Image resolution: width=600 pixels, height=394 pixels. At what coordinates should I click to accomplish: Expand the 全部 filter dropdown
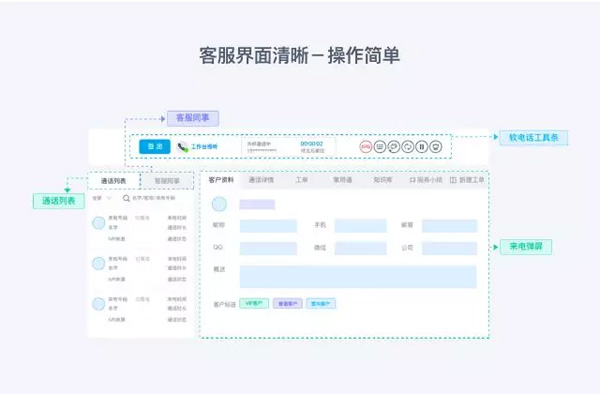point(102,198)
